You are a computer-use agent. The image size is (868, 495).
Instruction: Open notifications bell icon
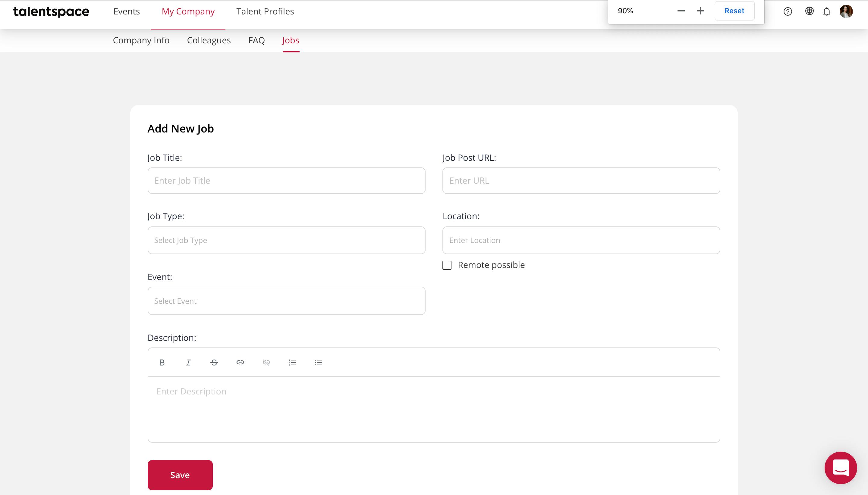coord(827,11)
